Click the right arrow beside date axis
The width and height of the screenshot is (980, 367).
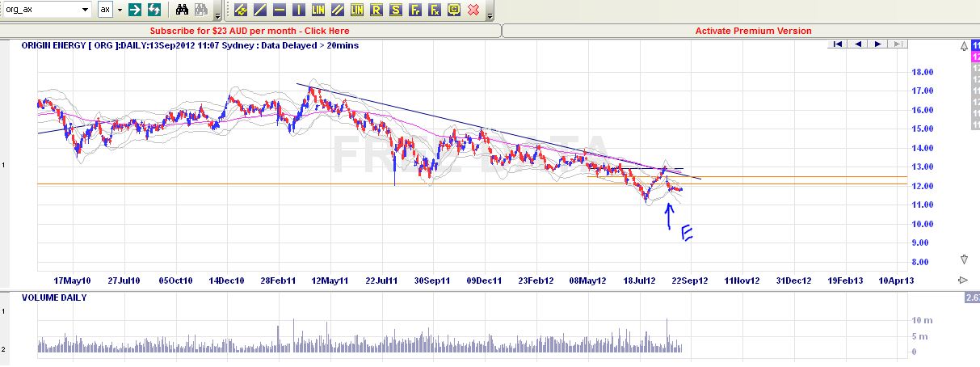coord(963,281)
